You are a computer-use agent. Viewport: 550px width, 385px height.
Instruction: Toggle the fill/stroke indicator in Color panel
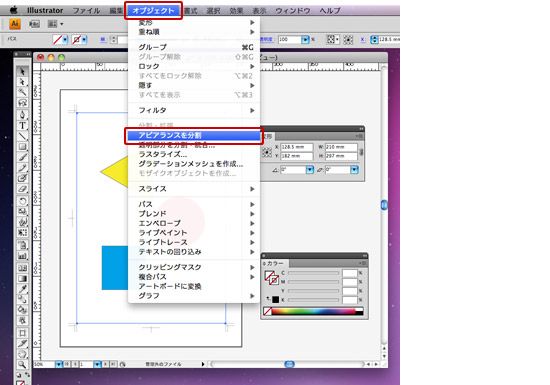(x=271, y=278)
